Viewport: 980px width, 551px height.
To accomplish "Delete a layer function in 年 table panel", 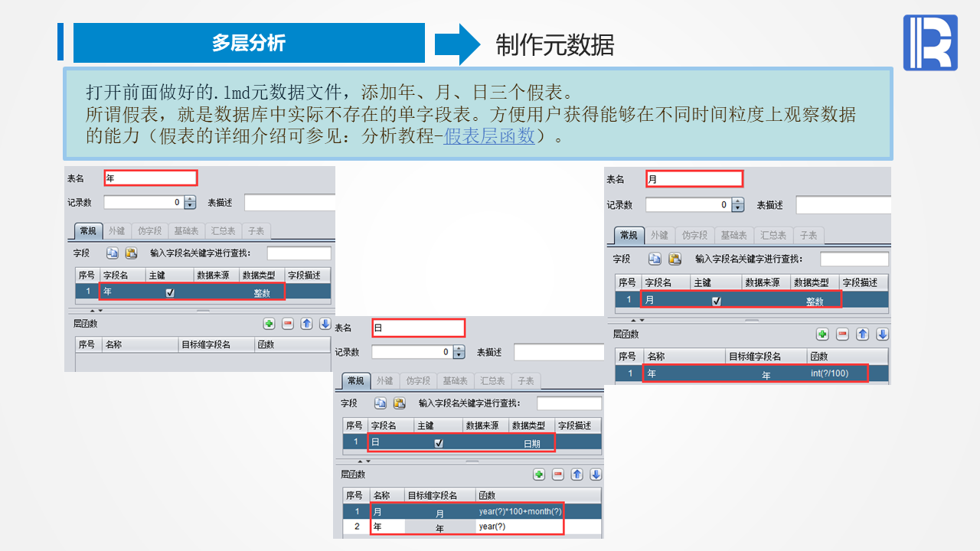I will coord(288,324).
